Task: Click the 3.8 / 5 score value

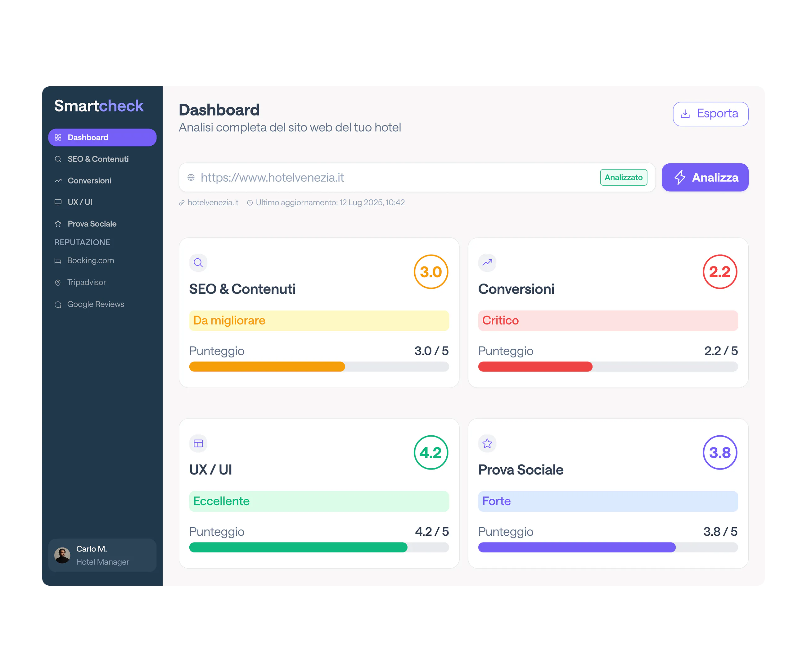Action: tap(720, 532)
